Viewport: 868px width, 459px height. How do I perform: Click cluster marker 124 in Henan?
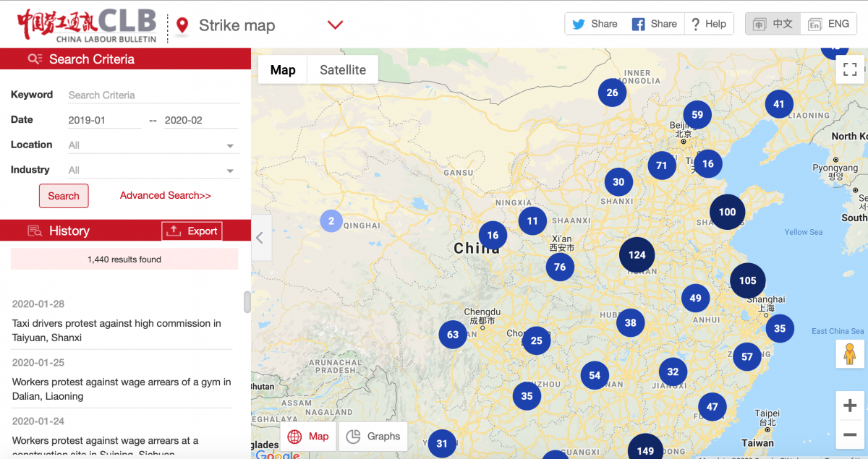point(637,254)
